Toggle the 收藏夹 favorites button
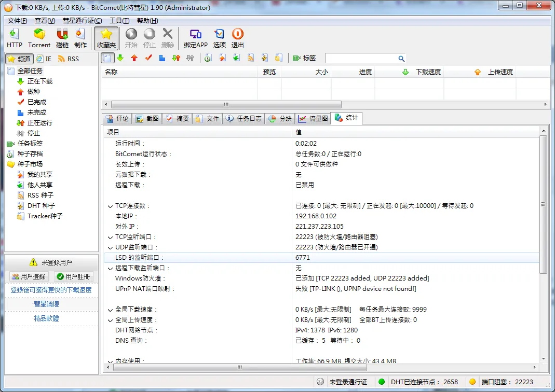This screenshot has height=392, width=555. click(106, 38)
